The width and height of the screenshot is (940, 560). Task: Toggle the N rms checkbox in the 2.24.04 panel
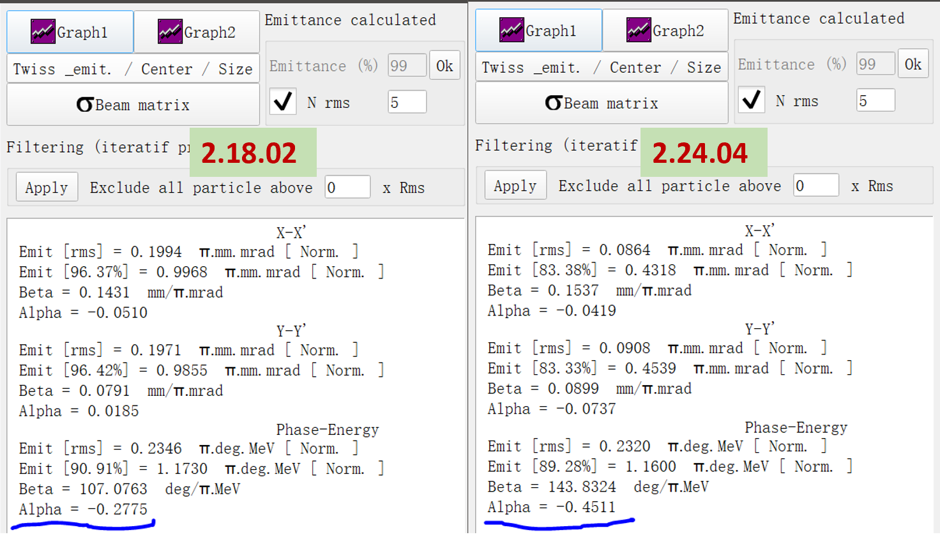pos(752,100)
